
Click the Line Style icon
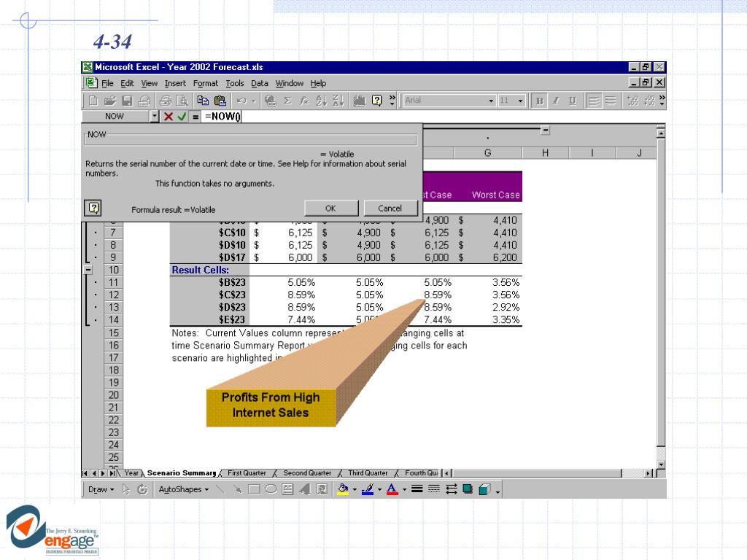pos(417,489)
